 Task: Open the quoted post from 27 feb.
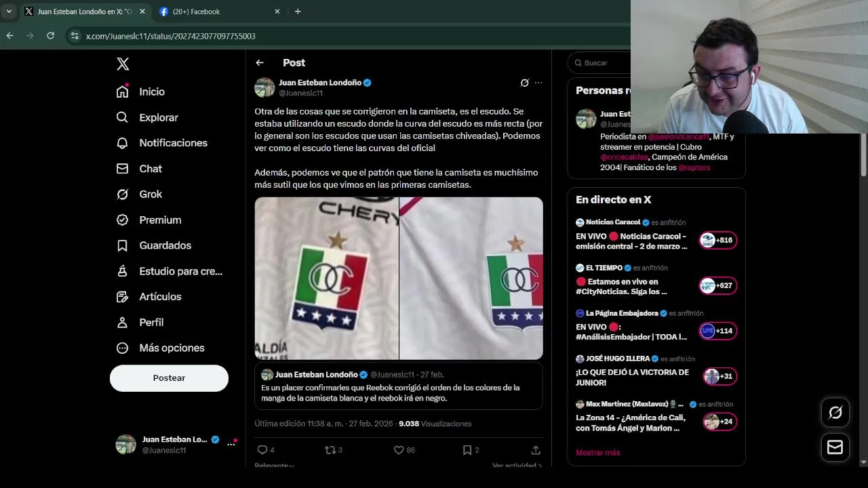(399, 386)
